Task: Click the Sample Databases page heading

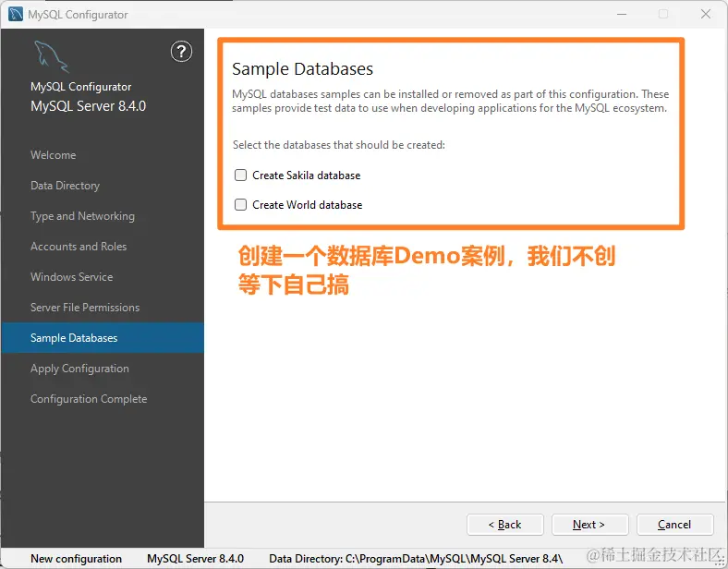Action: 303,69
